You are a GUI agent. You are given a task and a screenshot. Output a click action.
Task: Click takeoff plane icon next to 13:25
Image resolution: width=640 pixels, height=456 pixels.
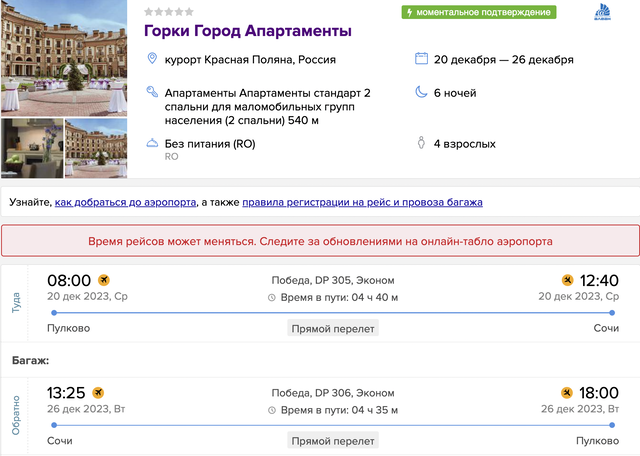pos(98,393)
